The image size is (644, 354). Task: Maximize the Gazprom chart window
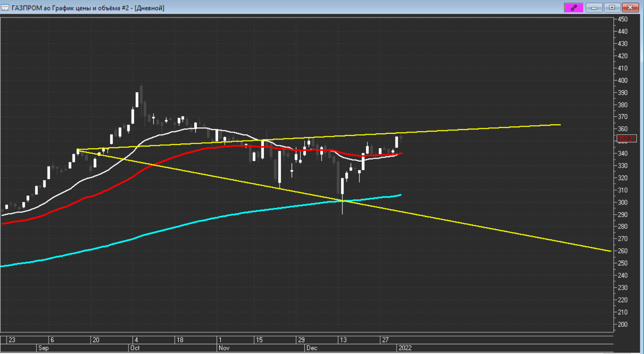click(612, 8)
